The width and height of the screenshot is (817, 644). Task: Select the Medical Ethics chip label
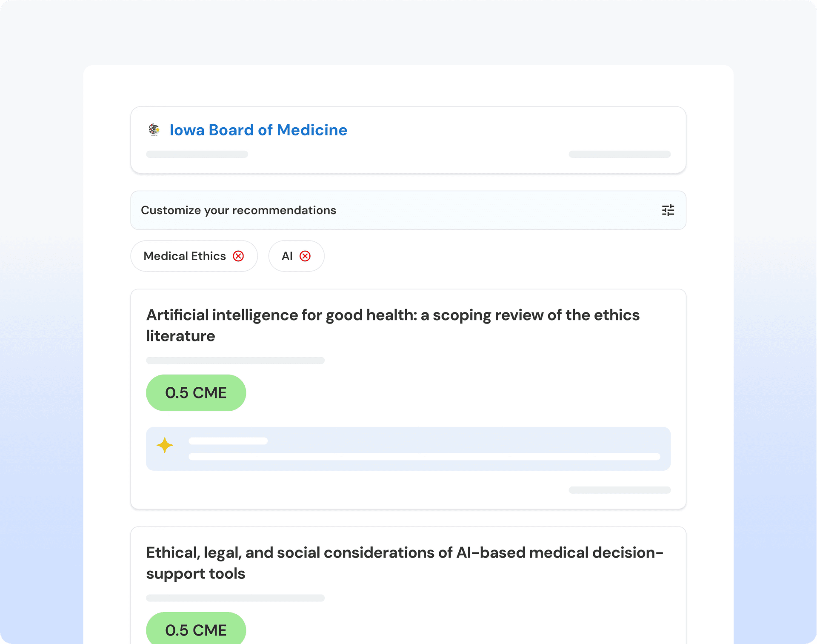pos(185,256)
